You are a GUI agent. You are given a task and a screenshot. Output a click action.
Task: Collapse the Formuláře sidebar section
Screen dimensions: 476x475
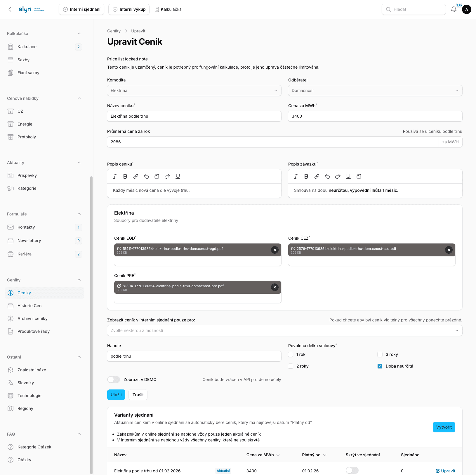(79, 214)
